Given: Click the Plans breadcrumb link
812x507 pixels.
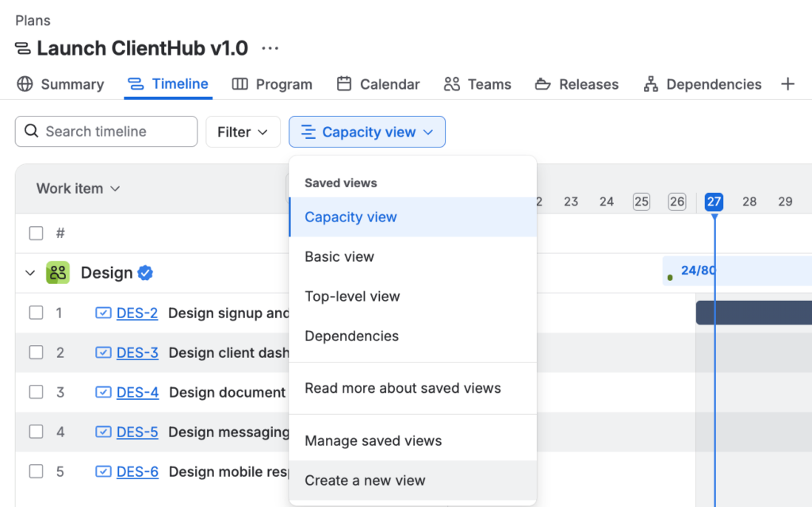Looking at the screenshot, I should click(x=33, y=20).
